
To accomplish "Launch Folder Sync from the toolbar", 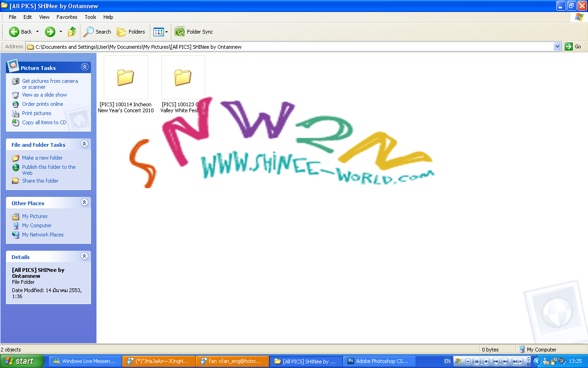I will point(194,32).
